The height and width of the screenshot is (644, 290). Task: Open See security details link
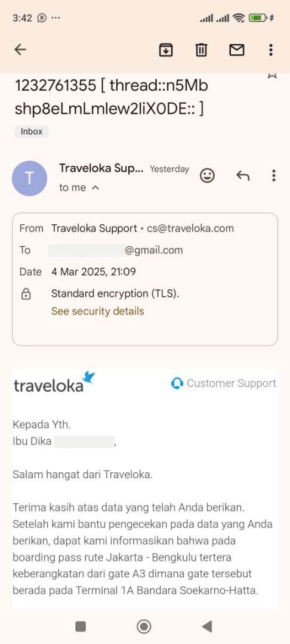click(97, 311)
